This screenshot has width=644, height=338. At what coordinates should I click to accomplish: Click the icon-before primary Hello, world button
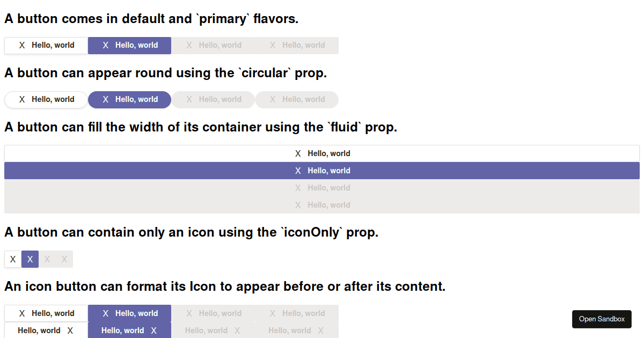[x=129, y=313]
